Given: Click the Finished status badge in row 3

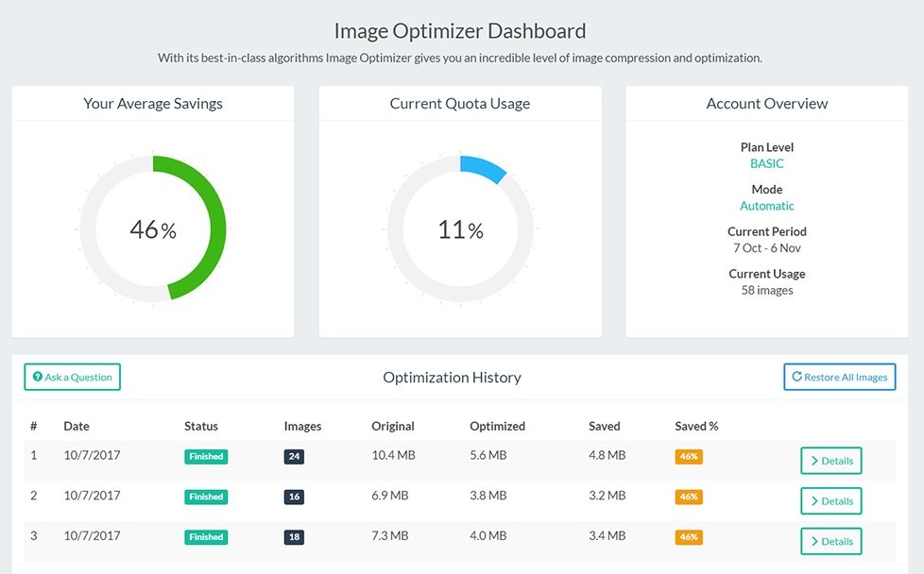Looking at the screenshot, I should 206,537.
